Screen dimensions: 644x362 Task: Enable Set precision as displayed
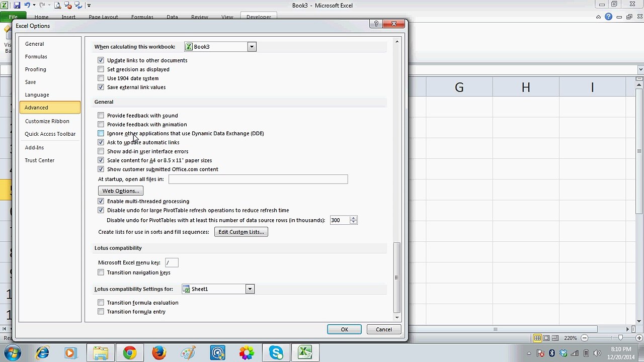(x=101, y=69)
